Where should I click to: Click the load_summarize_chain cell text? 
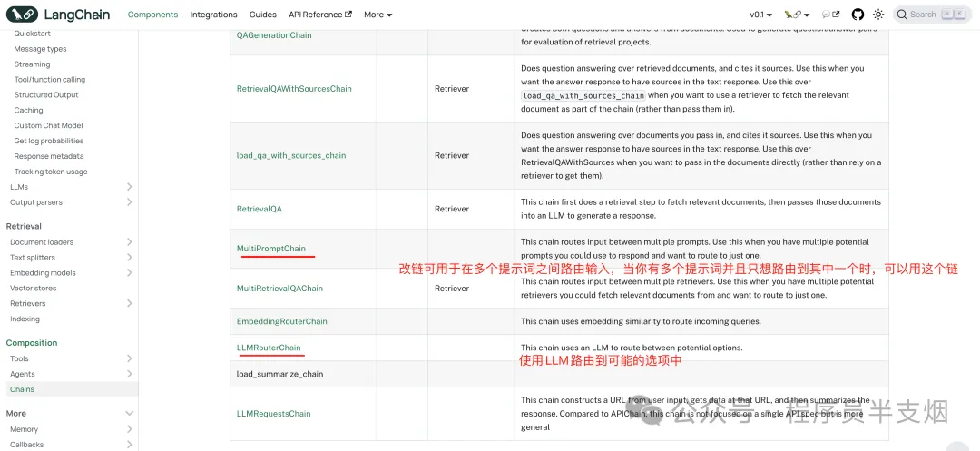point(280,374)
